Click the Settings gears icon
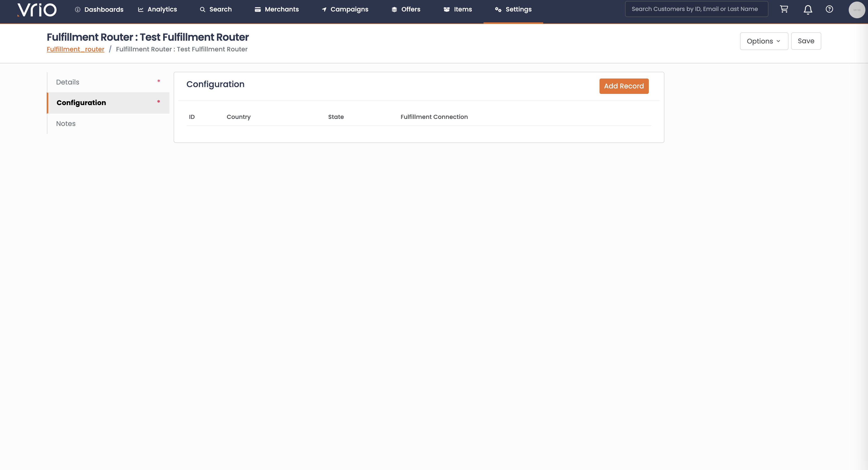Viewport: 868px width, 470px height. (498, 9)
